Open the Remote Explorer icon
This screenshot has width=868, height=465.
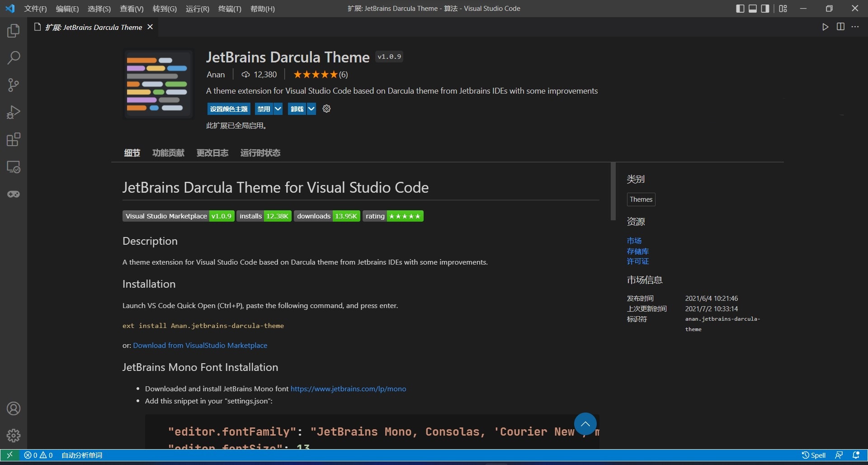tap(13, 167)
